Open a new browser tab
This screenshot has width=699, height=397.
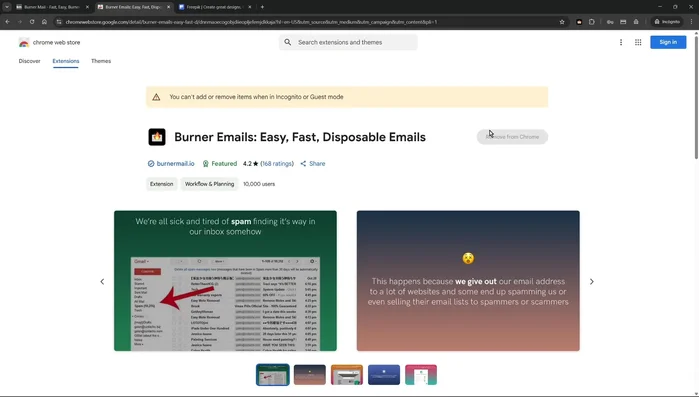(x=262, y=7)
